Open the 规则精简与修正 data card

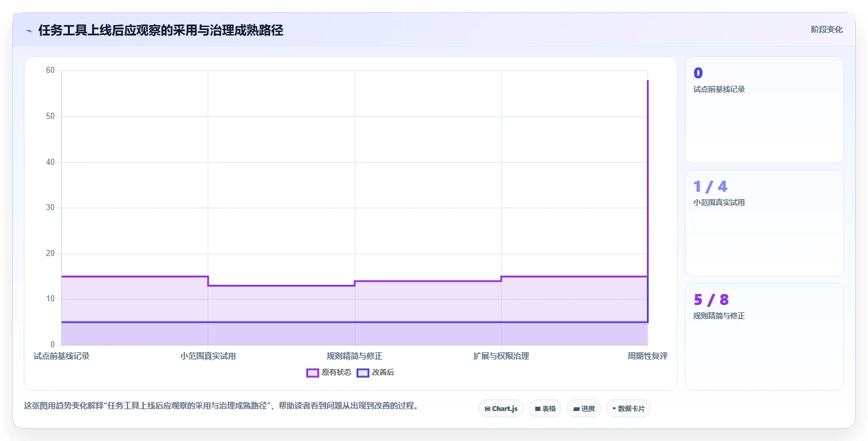point(764,337)
